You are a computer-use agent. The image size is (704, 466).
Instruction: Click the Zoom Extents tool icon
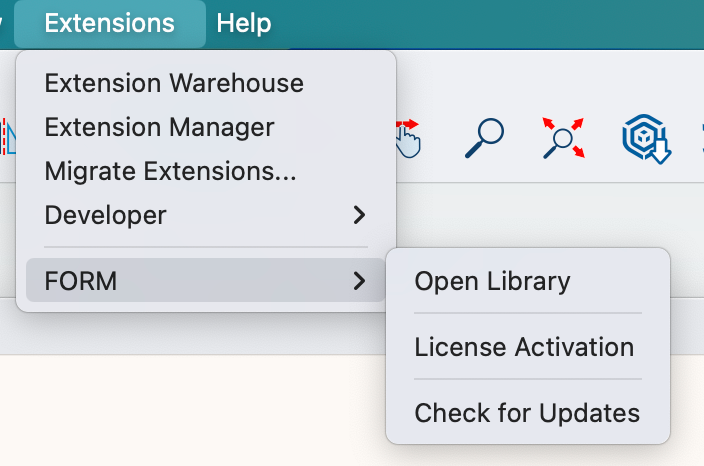point(563,139)
